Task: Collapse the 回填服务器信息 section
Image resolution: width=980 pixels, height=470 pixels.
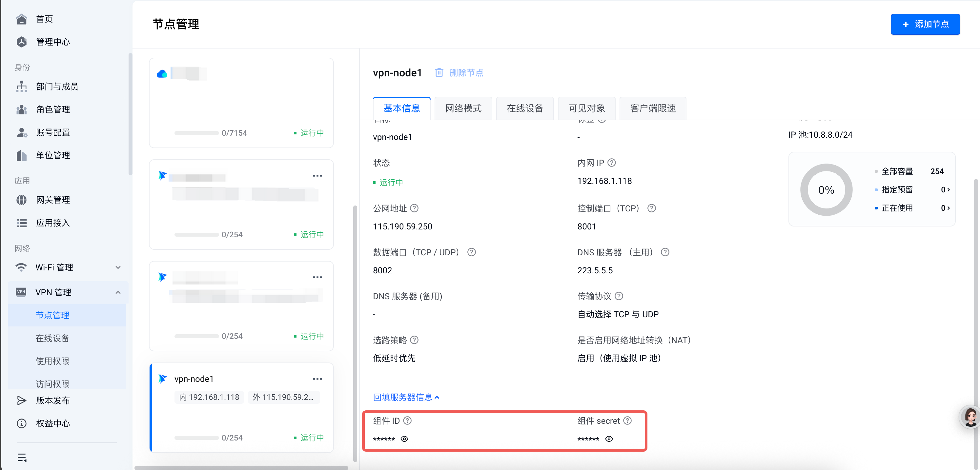Action: tap(406, 397)
